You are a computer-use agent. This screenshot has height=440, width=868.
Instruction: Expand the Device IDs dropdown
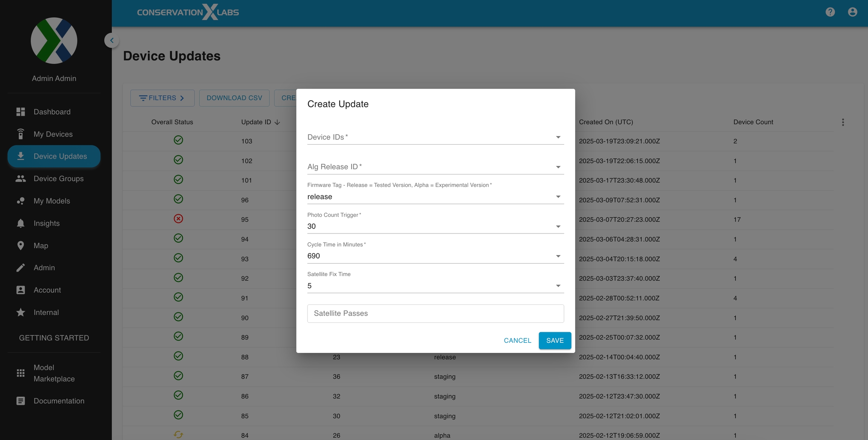[435, 137]
